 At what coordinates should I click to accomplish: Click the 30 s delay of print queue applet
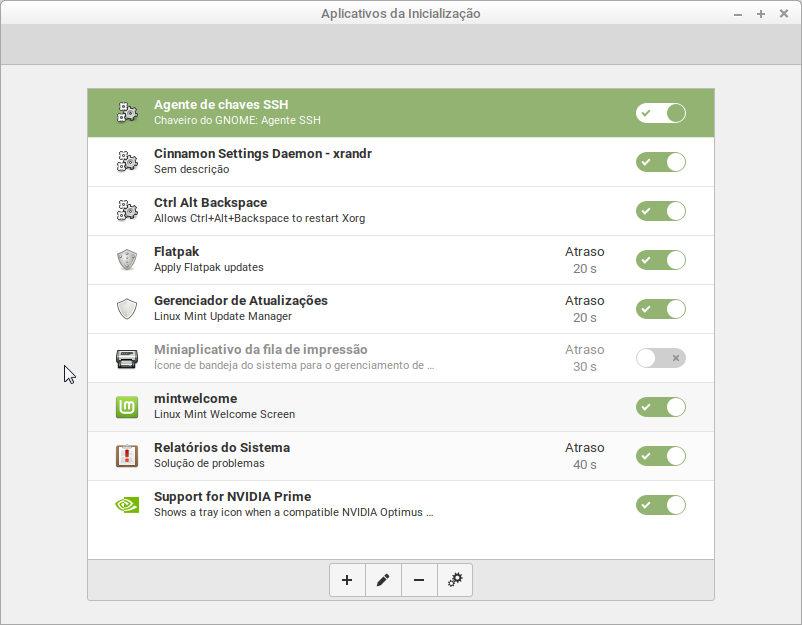pos(585,367)
